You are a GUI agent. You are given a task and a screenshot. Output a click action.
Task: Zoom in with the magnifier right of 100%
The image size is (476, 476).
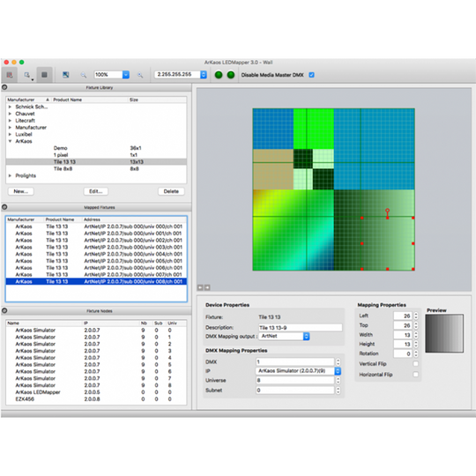[x=140, y=75]
